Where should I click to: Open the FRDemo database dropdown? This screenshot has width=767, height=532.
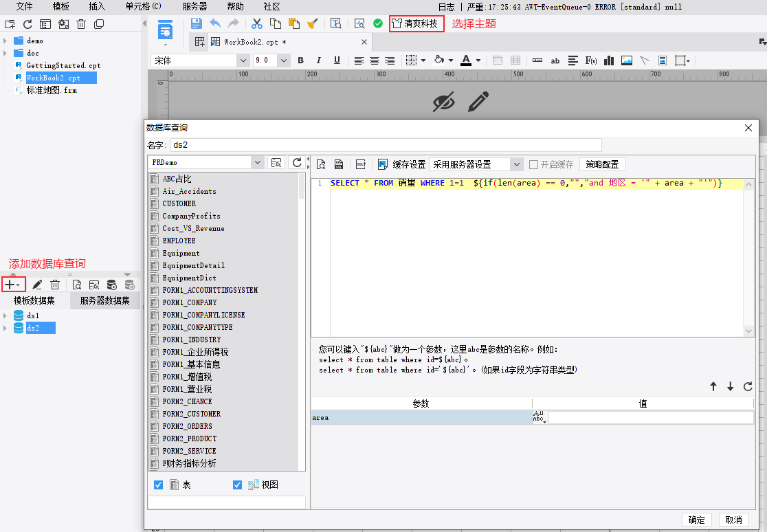258,162
